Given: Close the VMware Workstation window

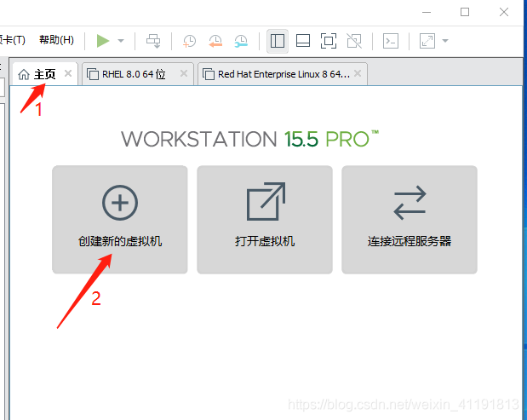Looking at the screenshot, I should pos(504,12).
